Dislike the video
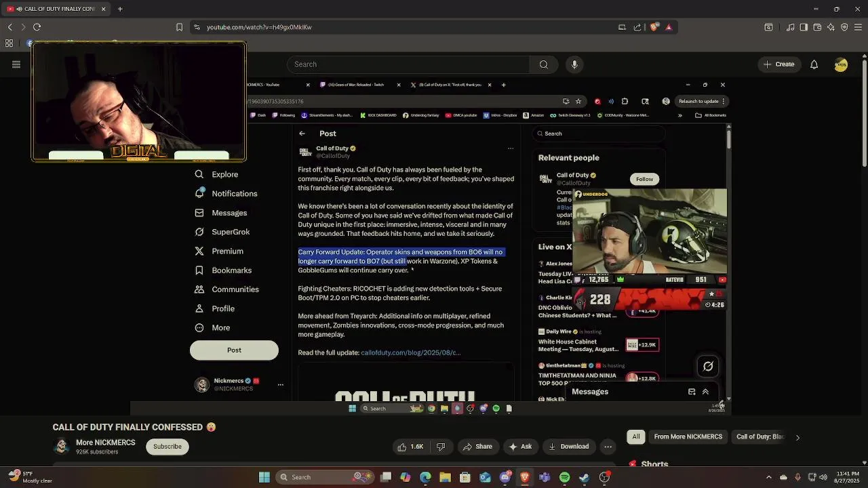Viewport: 868px width, 488px height. pyautogui.click(x=441, y=447)
